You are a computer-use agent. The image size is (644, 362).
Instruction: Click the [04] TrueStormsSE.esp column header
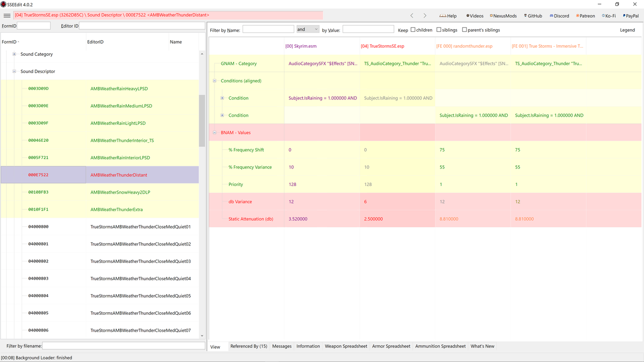click(397, 46)
